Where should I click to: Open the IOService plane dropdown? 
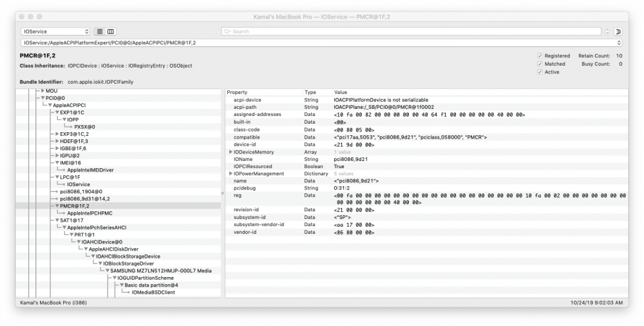55,31
